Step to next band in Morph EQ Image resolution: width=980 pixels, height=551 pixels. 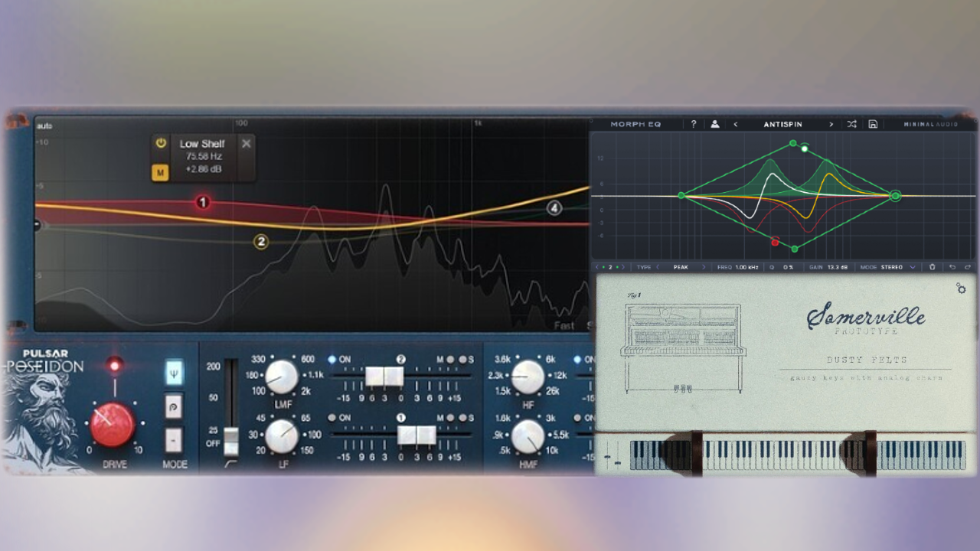[x=623, y=267]
